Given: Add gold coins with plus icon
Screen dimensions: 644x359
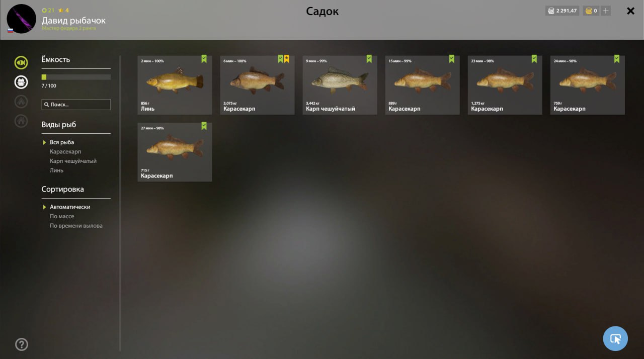Looking at the screenshot, I should coord(605,11).
